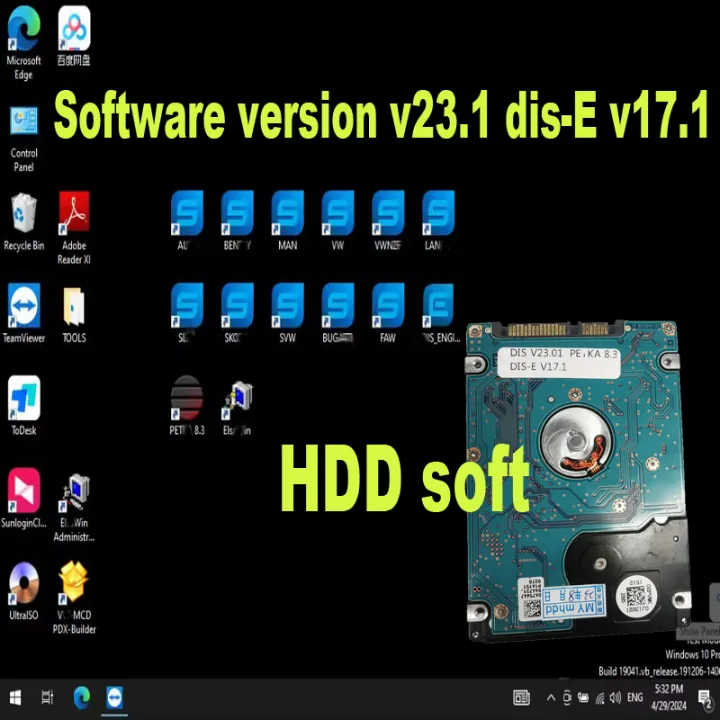This screenshot has height=720, width=720.
Task: Open the TOOLS folder
Action: [x=74, y=315]
